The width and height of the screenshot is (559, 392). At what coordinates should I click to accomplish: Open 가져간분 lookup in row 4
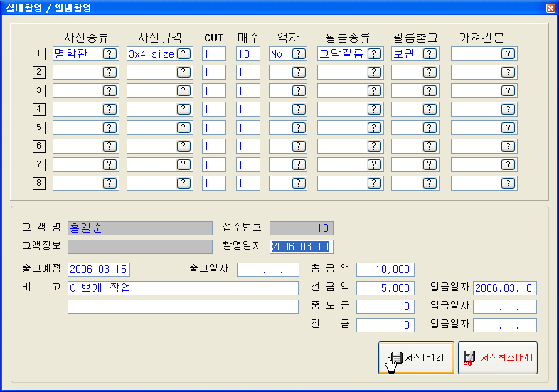508,110
